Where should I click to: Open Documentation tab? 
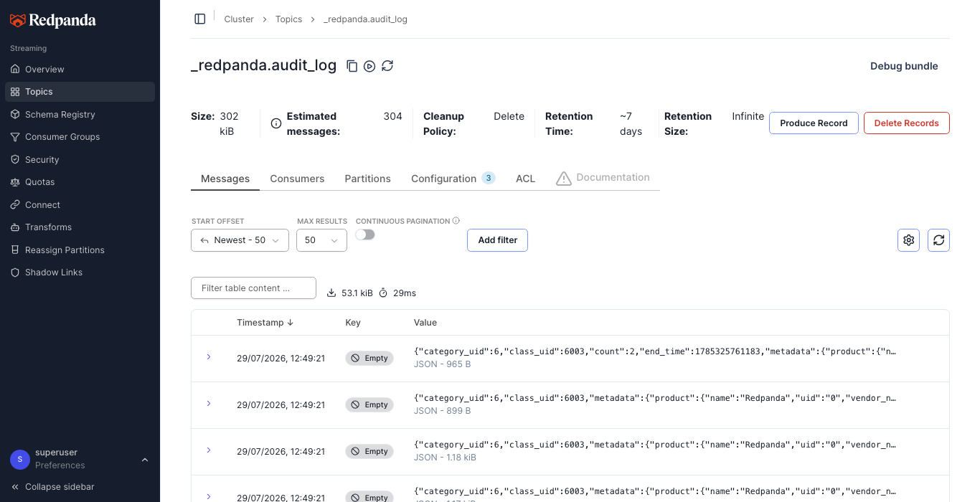click(x=603, y=178)
